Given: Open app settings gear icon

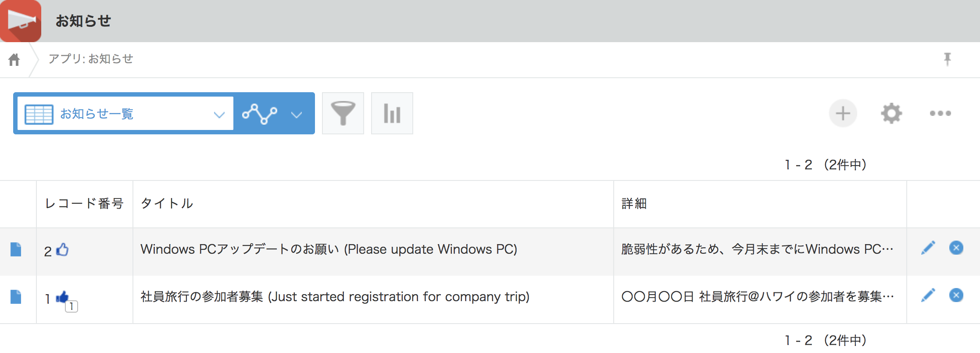Looking at the screenshot, I should pyautogui.click(x=891, y=113).
